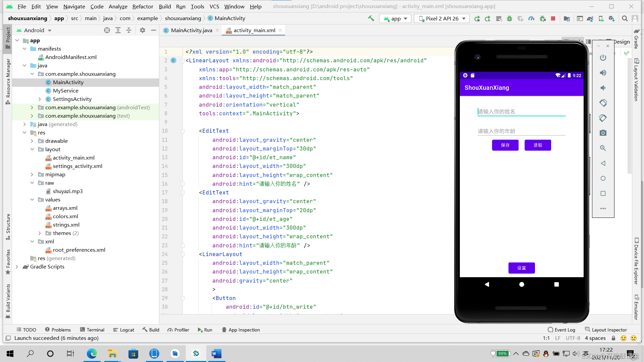Click the Build project hammer icon

point(371,18)
